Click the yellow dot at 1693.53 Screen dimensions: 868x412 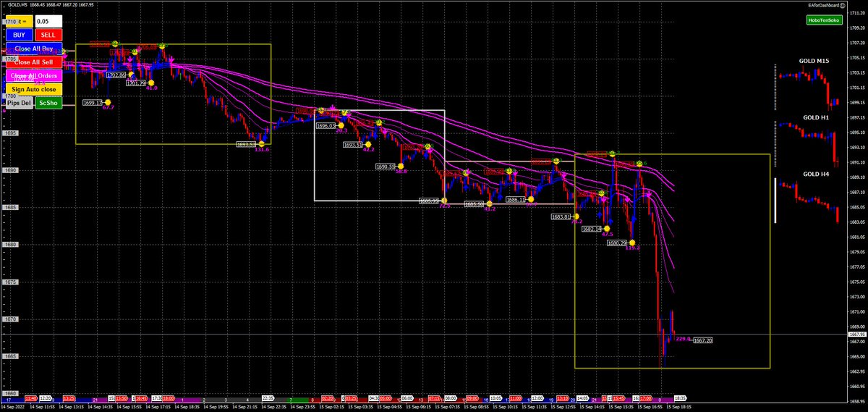[x=261, y=144]
